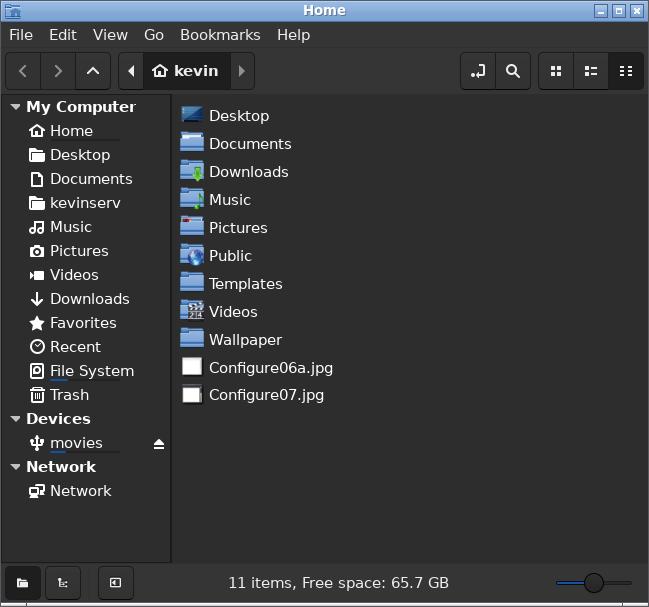Image resolution: width=649 pixels, height=607 pixels.
Task: Open the View menu
Action: tap(110, 34)
